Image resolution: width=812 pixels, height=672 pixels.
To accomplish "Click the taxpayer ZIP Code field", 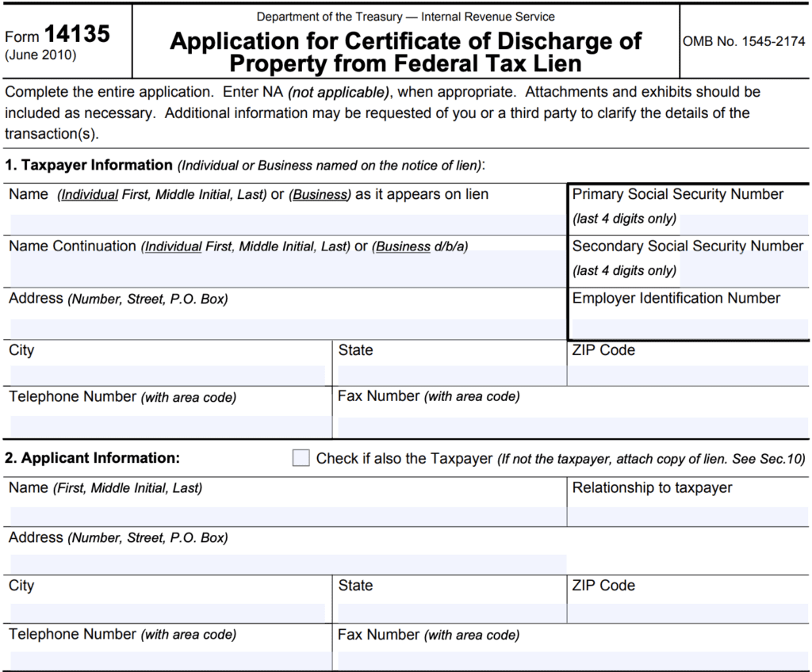I will click(688, 375).
